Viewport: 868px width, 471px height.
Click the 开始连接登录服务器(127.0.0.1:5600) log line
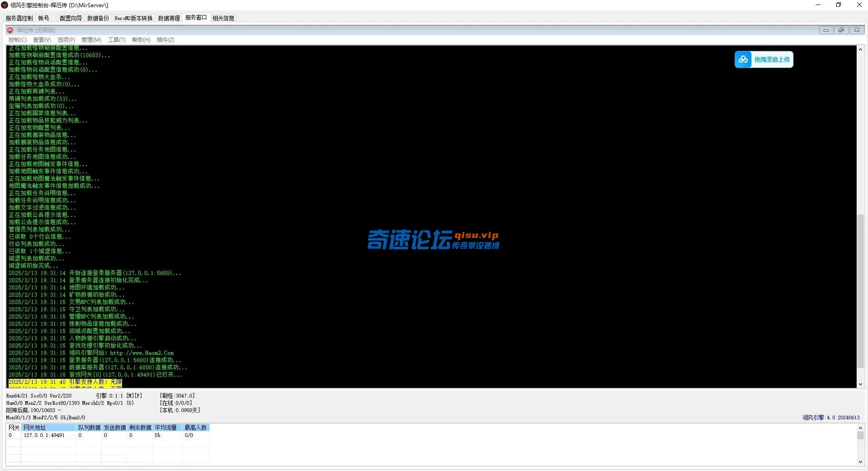coord(95,273)
